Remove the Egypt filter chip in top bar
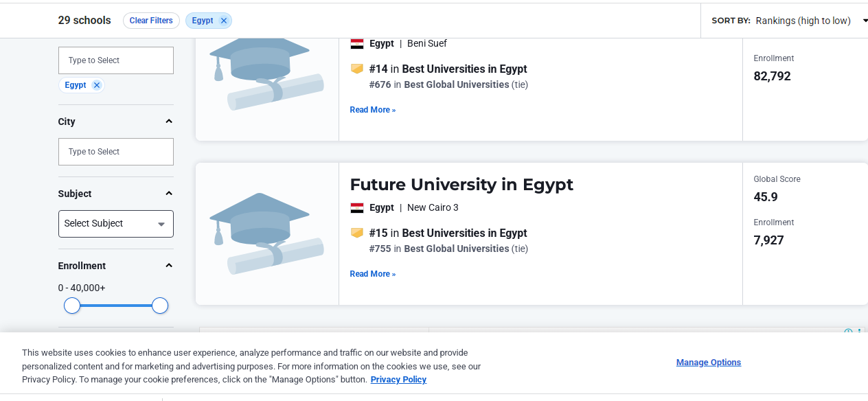The width and height of the screenshot is (868, 401). point(223,21)
